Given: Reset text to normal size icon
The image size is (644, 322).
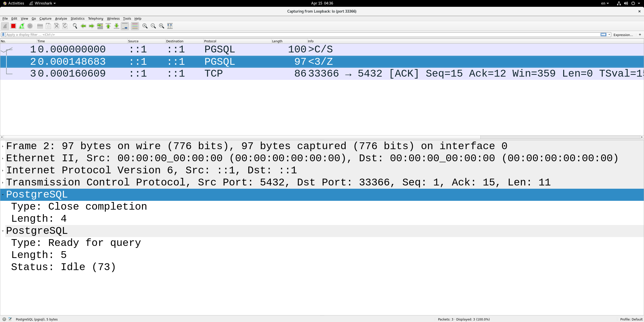Looking at the screenshot, I should coord(162,26).
